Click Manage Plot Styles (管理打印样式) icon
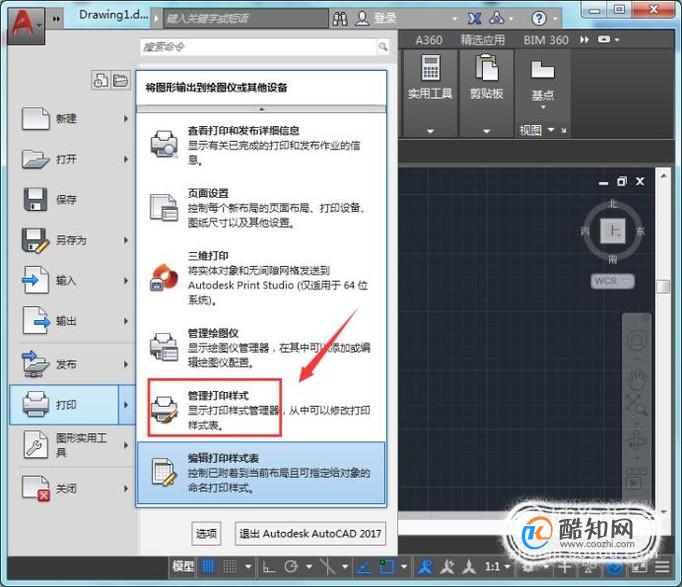Image resolution: width=682 pixels, height=587 pixels. click(x=164, y=409)
